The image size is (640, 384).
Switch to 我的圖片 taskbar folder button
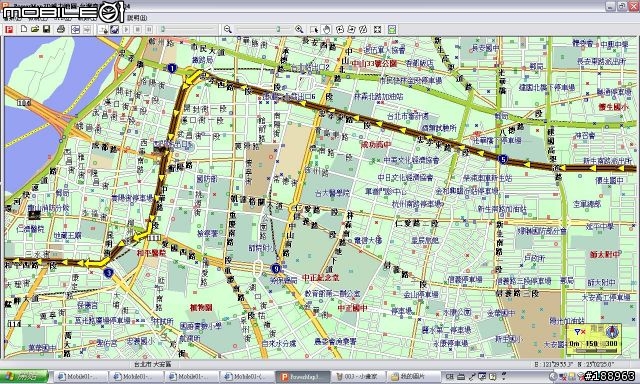[413, 377]
